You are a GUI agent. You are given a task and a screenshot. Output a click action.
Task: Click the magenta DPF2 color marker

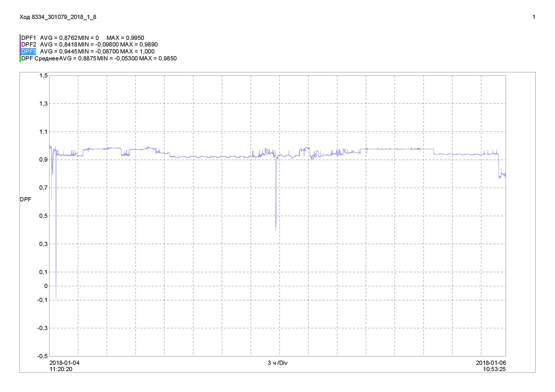(20, 45)
